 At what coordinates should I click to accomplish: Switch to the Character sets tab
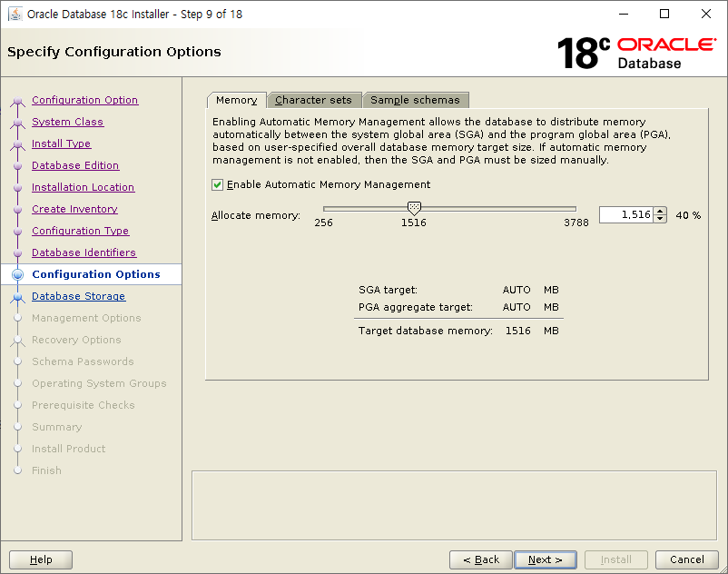[313, 100]
